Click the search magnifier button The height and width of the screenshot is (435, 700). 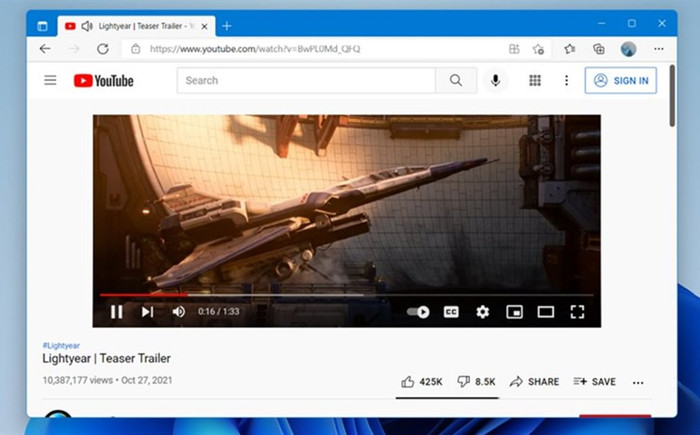click(456, 80)
